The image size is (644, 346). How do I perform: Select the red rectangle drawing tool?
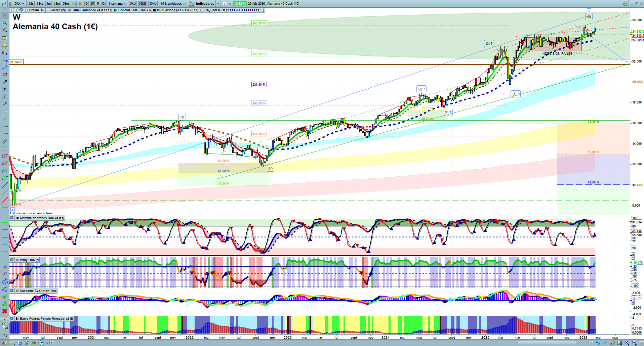5,75
